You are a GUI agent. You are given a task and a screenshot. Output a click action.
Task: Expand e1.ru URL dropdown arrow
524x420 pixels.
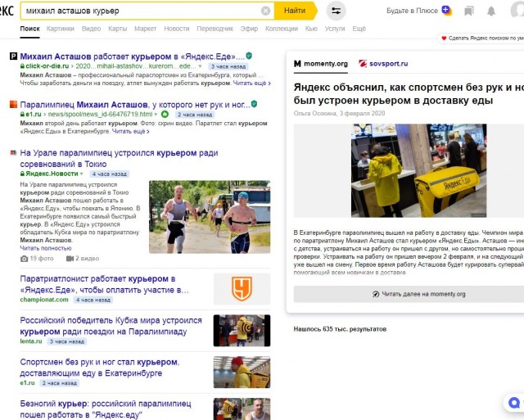(156, 115)
